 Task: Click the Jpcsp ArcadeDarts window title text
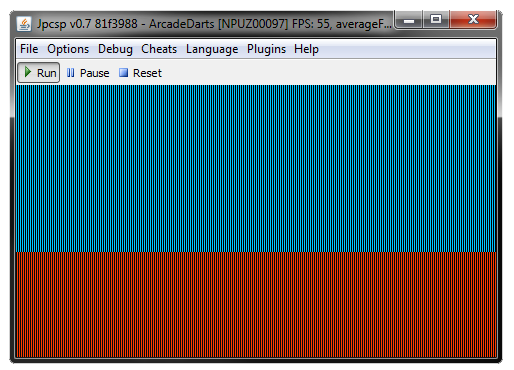coord(214,24)
